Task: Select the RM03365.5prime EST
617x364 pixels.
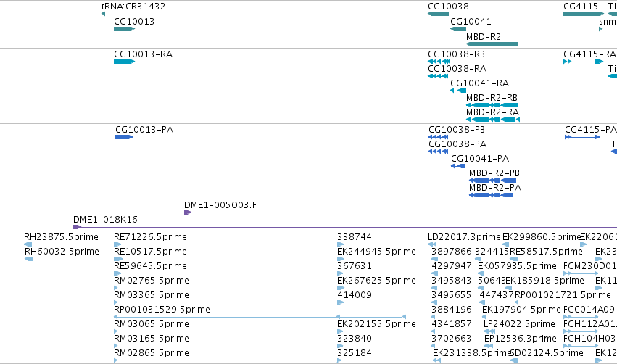Action: click(116, 302)
